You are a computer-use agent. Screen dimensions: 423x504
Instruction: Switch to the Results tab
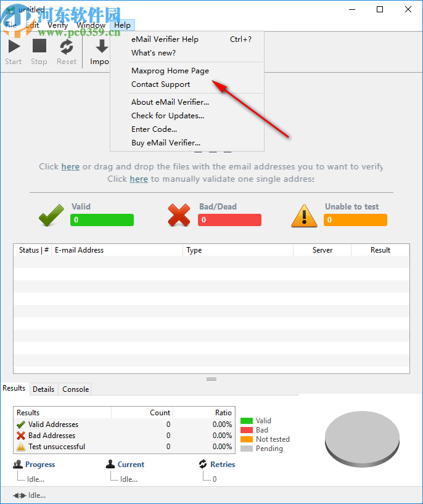14,388
